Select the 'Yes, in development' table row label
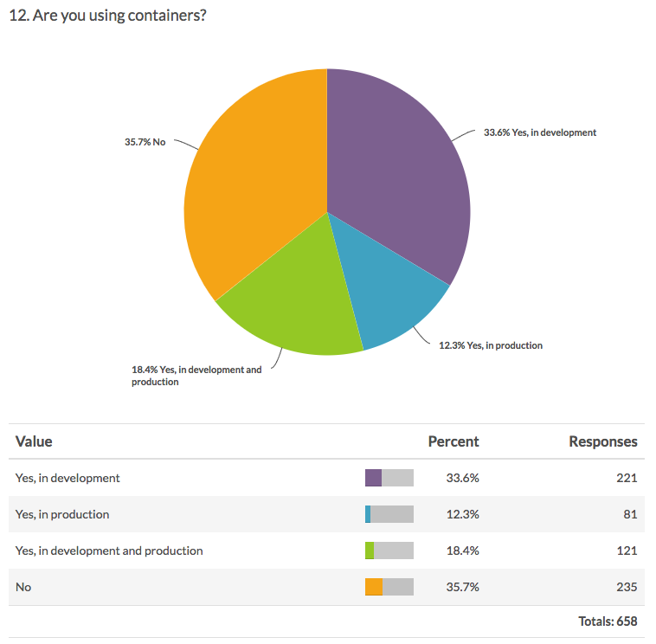The height and width of the screenshot is (644, 656). (x=68, y=478)
